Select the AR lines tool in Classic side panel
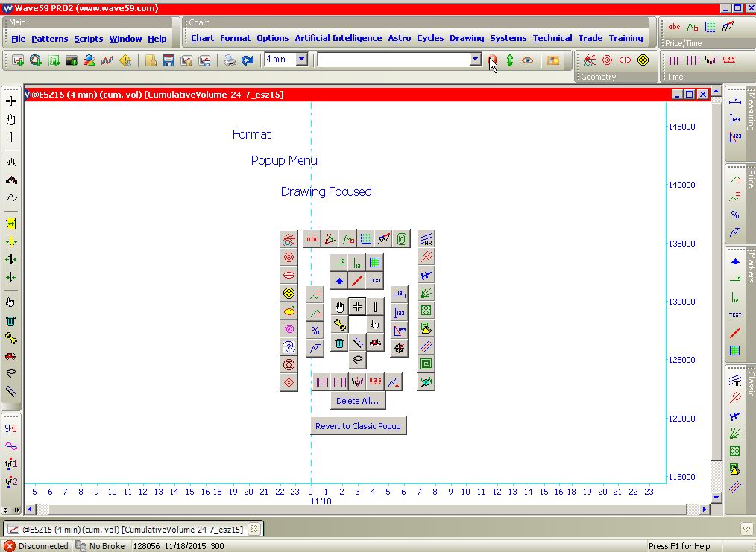 (735, 381)
